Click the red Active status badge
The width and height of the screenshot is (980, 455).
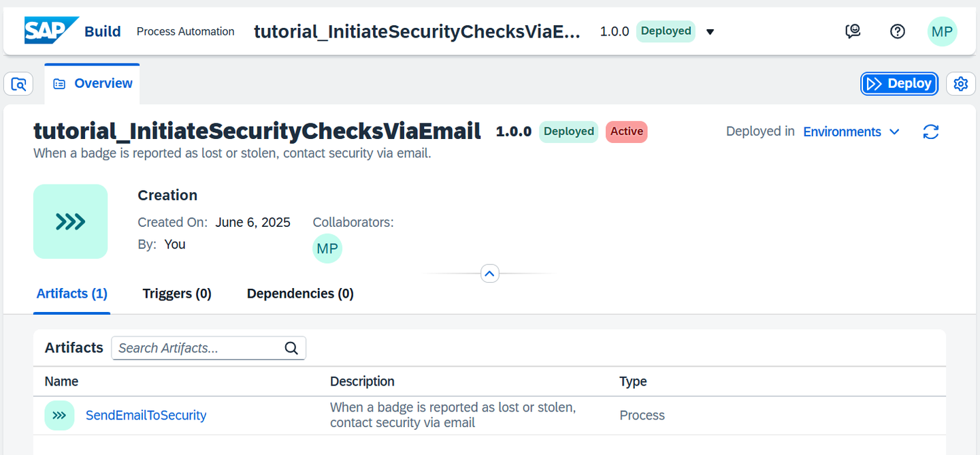pos(627,131)
